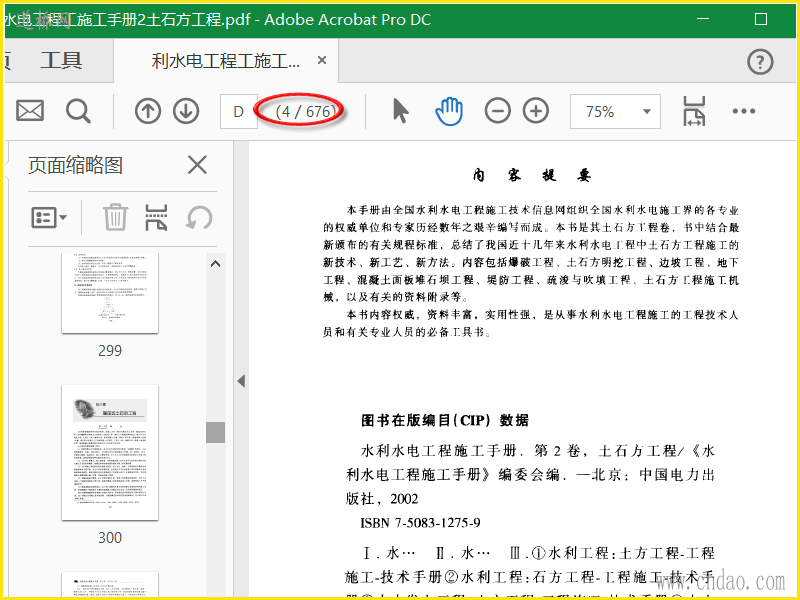
Task: Click the trash delete pages icon
Action: click(x=115, y=217)
